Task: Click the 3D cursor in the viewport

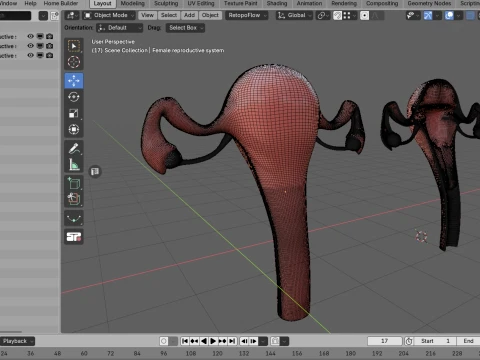Action: tap(421, 236)
